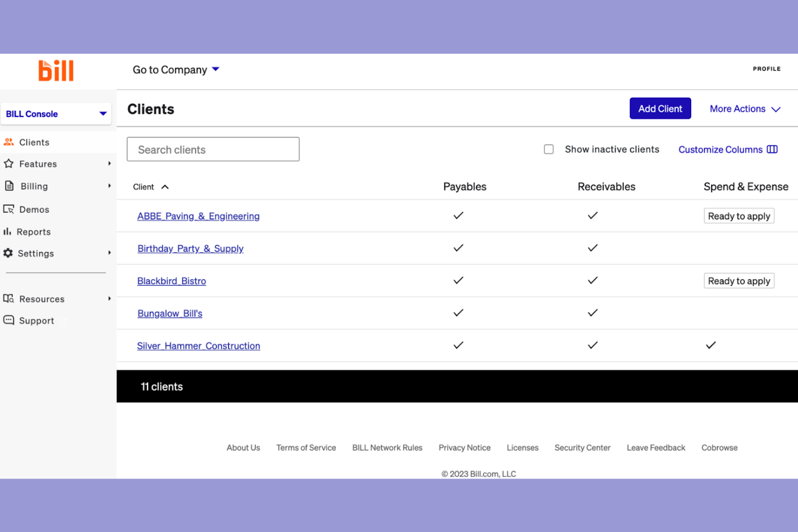Select Features in the sidebar

(38, 164)
